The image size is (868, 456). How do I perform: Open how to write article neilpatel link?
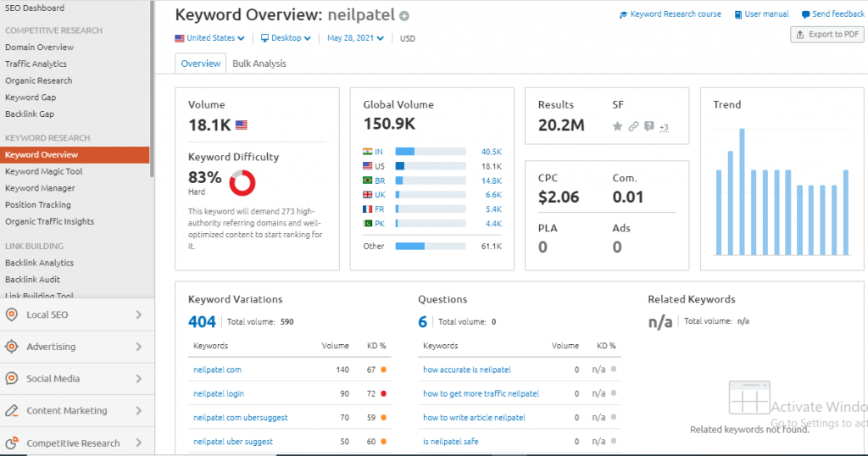(x=475, y=418)
